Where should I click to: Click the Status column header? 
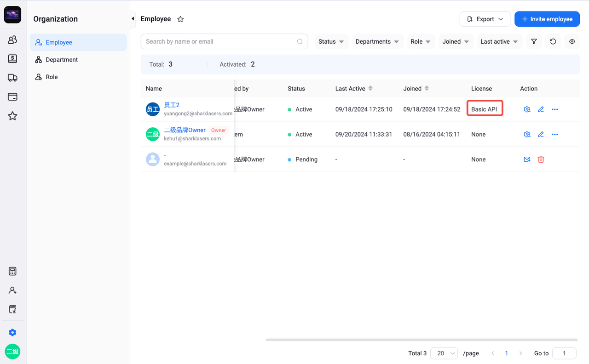point(296,88)
